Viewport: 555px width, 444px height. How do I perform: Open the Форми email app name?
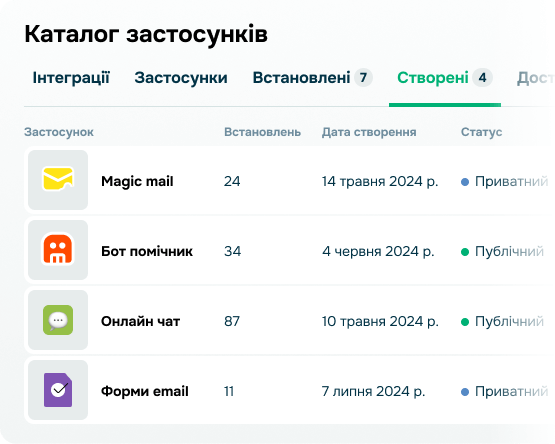(x=145, y=392)
